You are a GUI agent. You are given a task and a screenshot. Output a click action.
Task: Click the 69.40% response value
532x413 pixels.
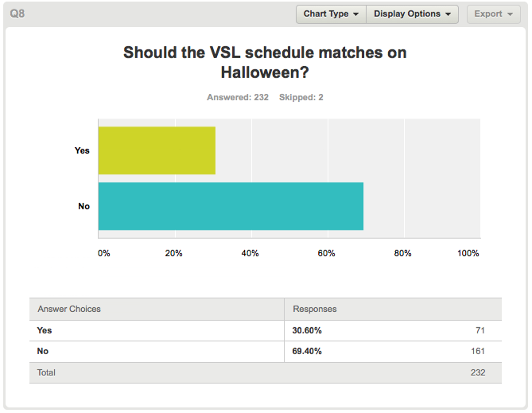(x=307, y=351)
